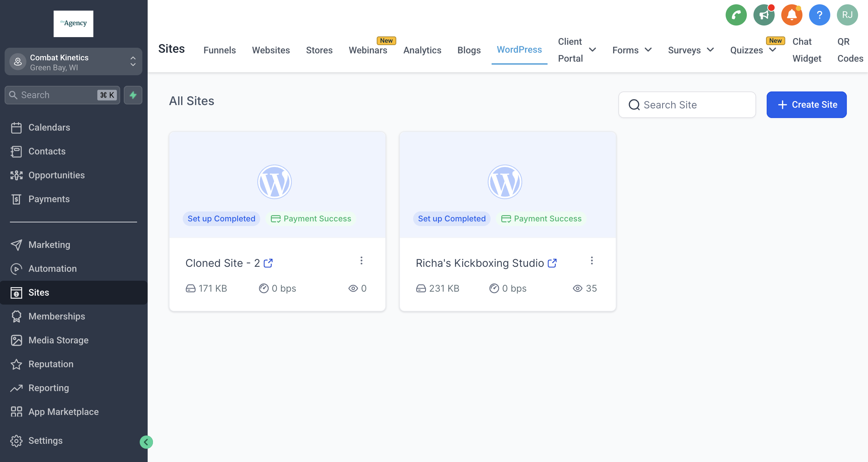
Task: Switch to the Funnels tab
Action: [x=219, y=50]
